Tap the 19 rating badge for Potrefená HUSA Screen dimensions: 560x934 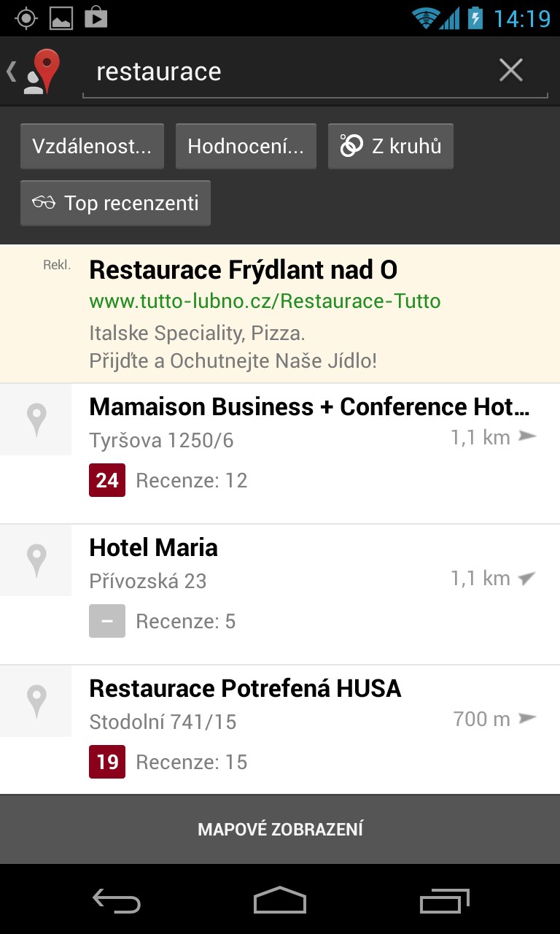tap(107, 762)
